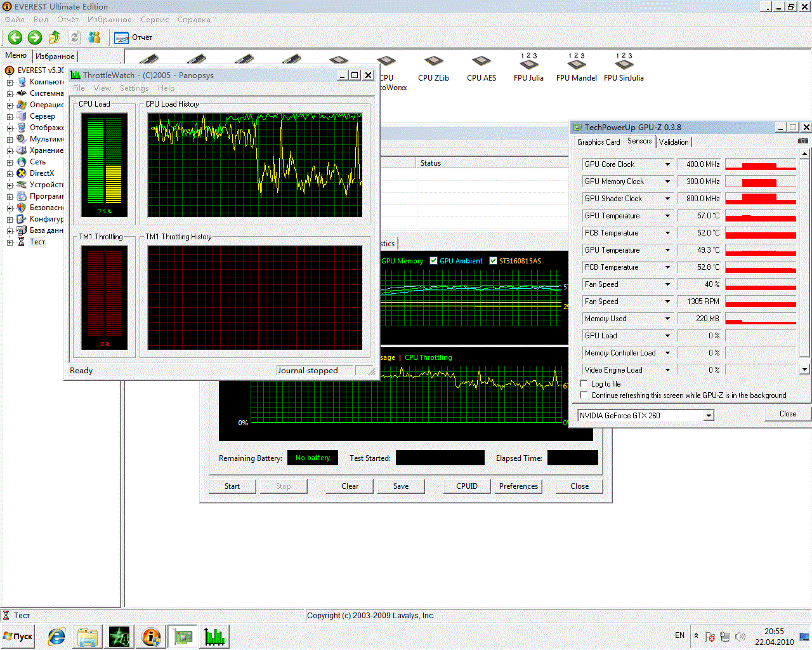Screen dimensions: 812x650
Task: Open the View menu in ThrottleWatch
Action: pyautogui.click(x=102, y=88)
